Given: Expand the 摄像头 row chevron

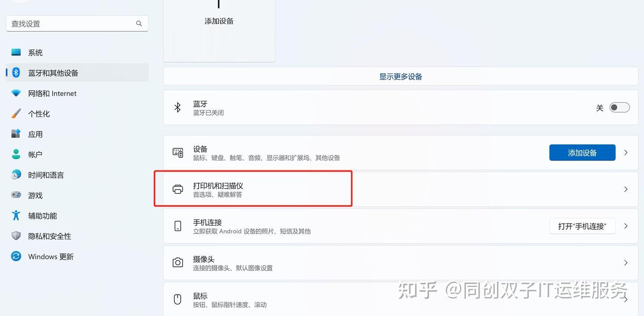Looking at the screenshot, I should (626, 262).
